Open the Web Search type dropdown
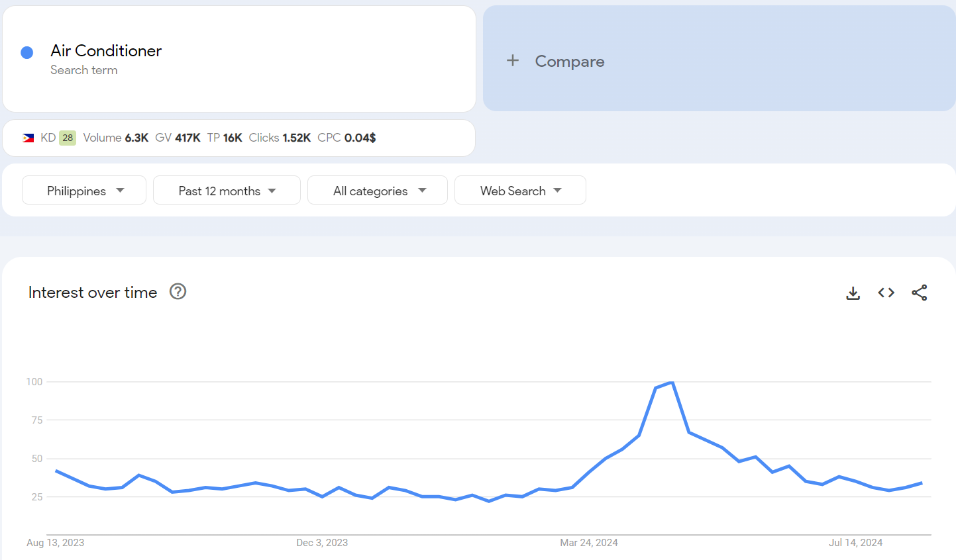956x560 pixels. 520,191
